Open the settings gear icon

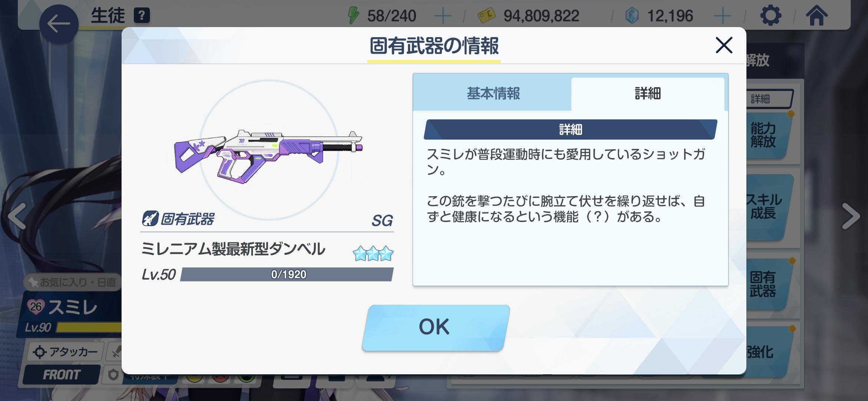click(x=770, y=16)
